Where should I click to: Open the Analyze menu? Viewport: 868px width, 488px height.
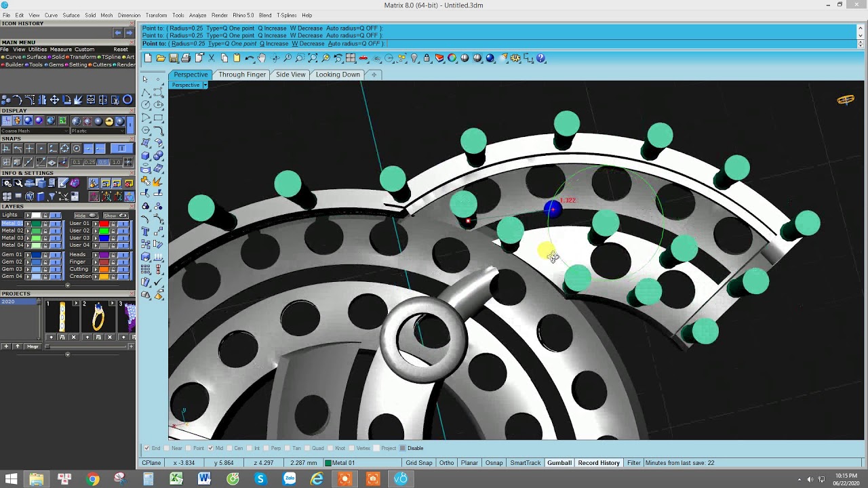pos(198,15)
